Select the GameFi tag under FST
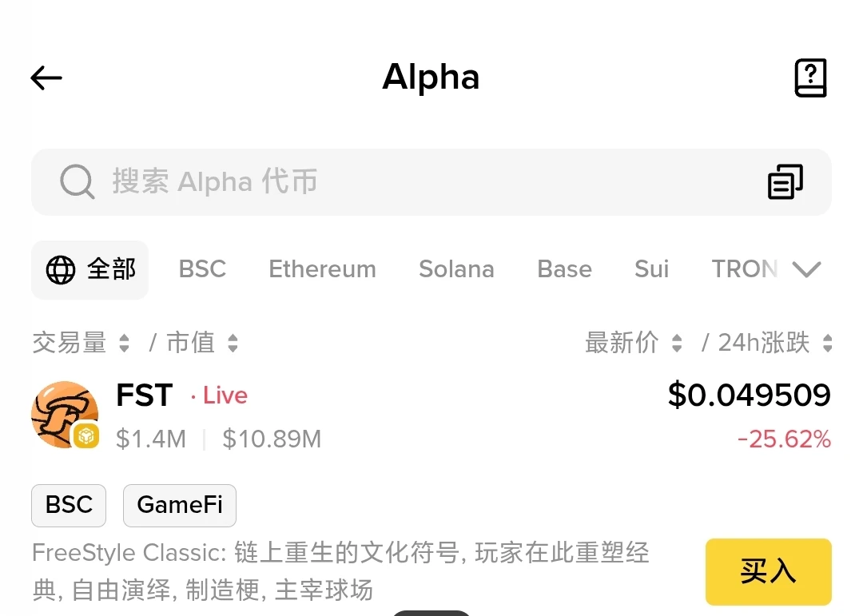 [x=179, y=505]
